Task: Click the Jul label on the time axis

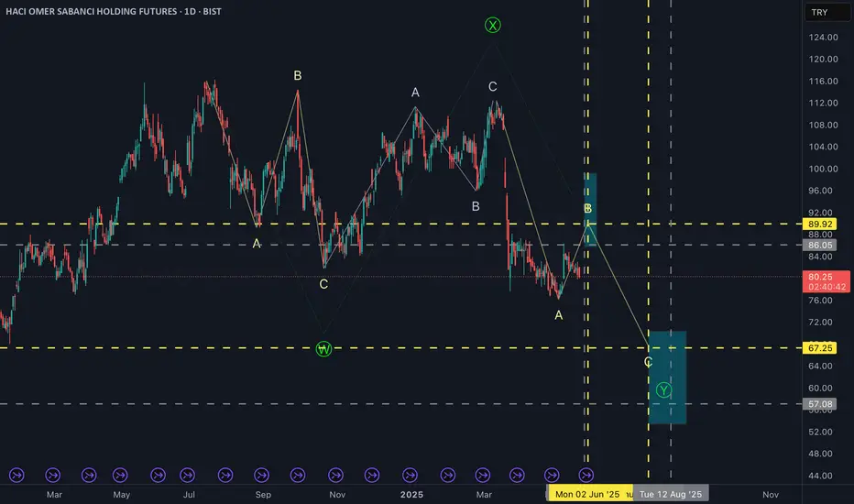Action: pos(189,494)
